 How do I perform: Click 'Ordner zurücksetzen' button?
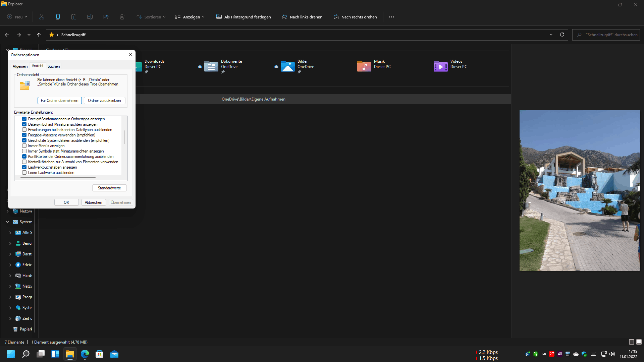pyautogui.click(x=104, y=101)
